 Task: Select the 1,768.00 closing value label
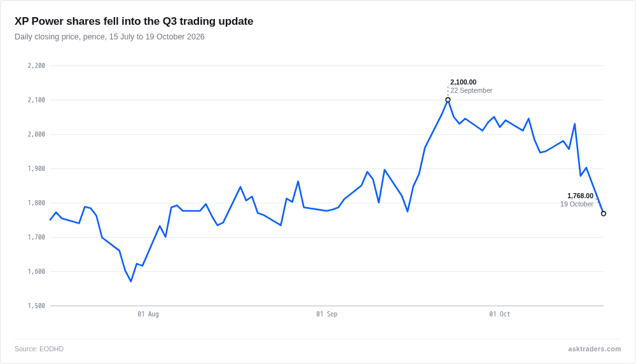pos(580,196)
